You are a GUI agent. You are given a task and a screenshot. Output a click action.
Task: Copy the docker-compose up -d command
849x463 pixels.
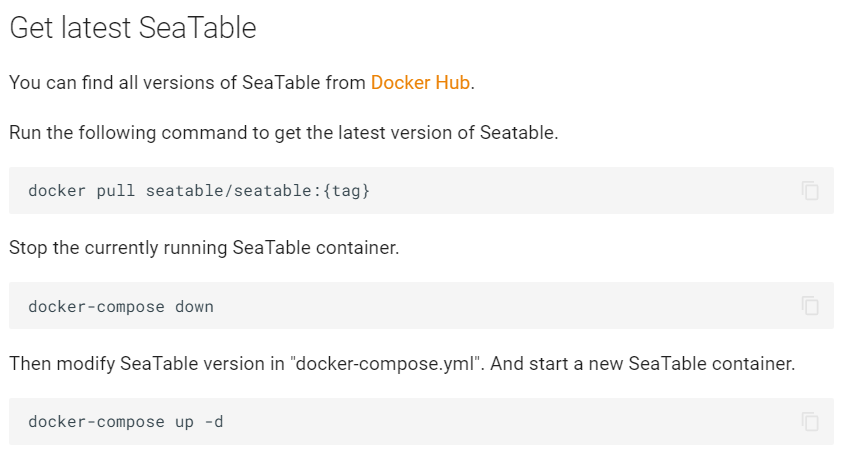pos(810,421)
